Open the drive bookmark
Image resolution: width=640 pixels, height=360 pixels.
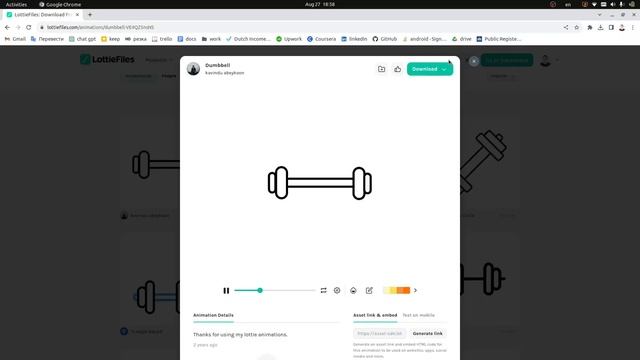click(462, 39)
